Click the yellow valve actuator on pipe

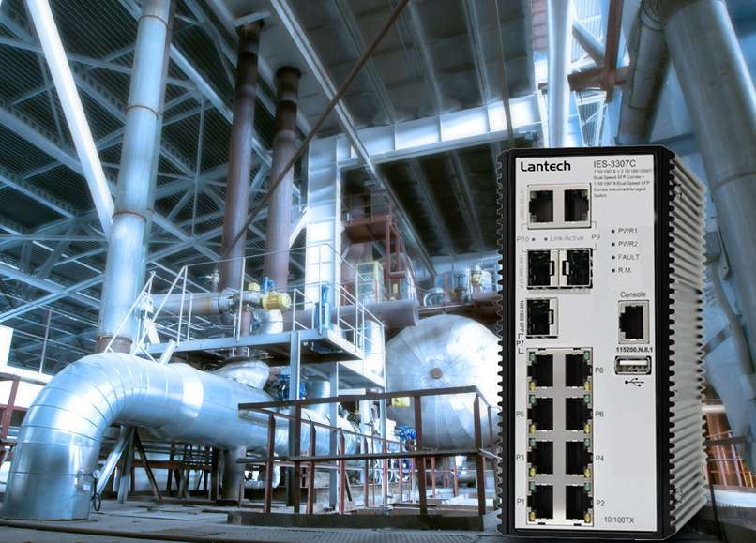(275, 300)
